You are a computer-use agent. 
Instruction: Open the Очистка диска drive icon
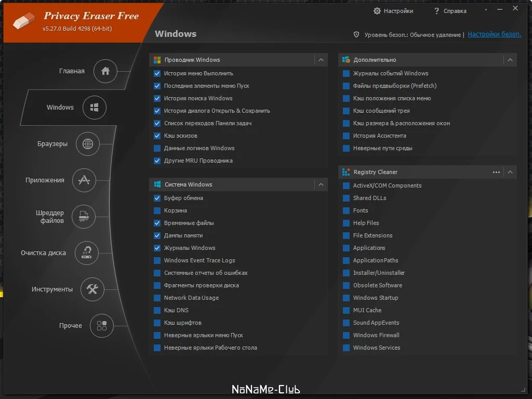pos(87,253)
